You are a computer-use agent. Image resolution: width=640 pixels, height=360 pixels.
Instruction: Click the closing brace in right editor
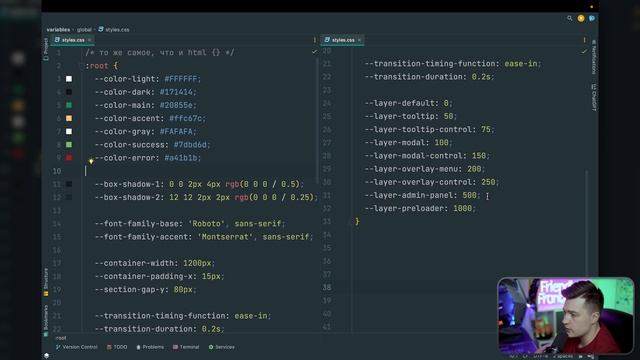click(357, 222)
